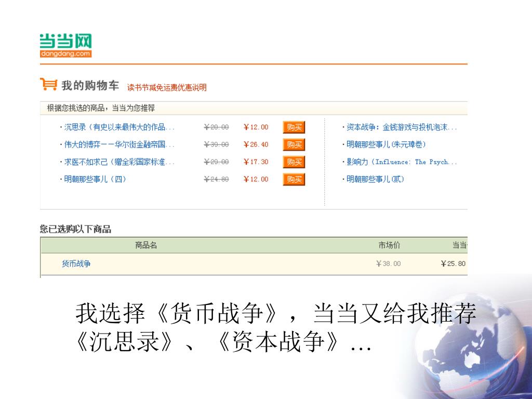Click the 市场价 column header
Screen dimensions: 532x399
tap(389, 245)
